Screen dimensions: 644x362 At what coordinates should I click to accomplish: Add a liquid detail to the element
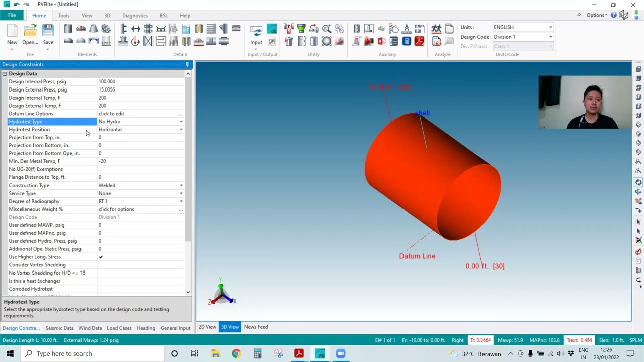186,28
